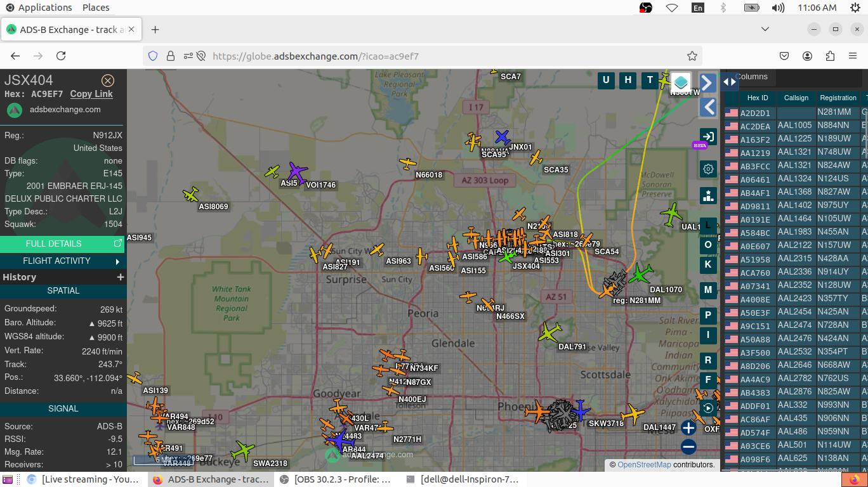Viewport: 868px width, 487px height.
Task: Copy link for hex AC9EF7
Action: click(x=91, y=94)
